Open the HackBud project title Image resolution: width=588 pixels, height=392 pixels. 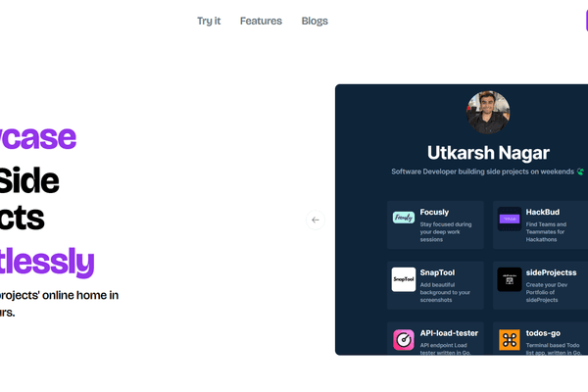543,213
